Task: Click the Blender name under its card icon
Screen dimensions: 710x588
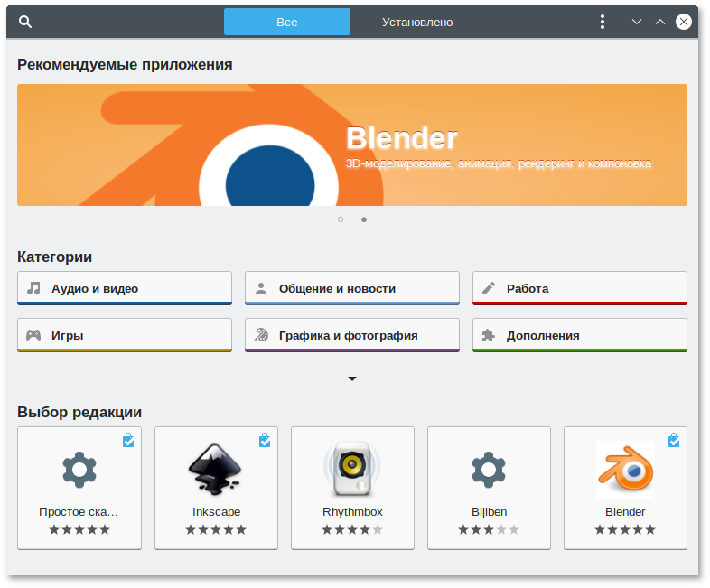Action: (625, 512)
